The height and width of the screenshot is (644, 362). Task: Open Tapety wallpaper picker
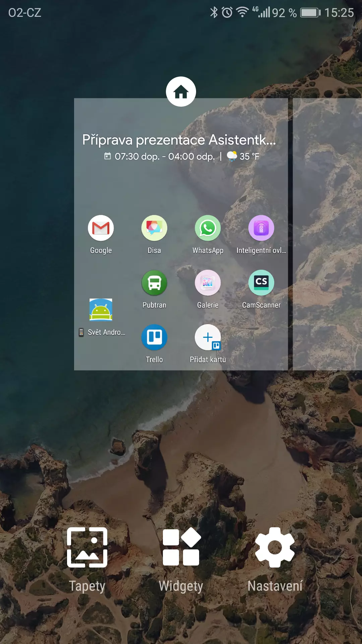(87, 560)
